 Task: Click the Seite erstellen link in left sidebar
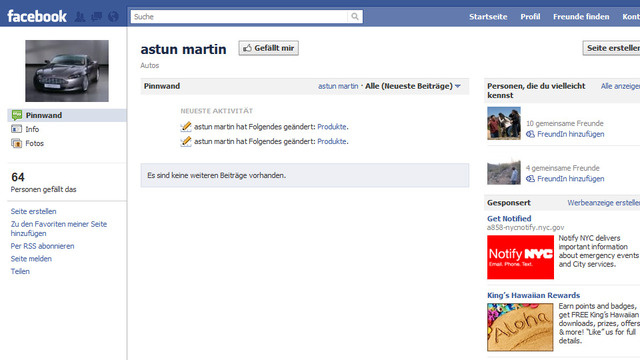33,211
